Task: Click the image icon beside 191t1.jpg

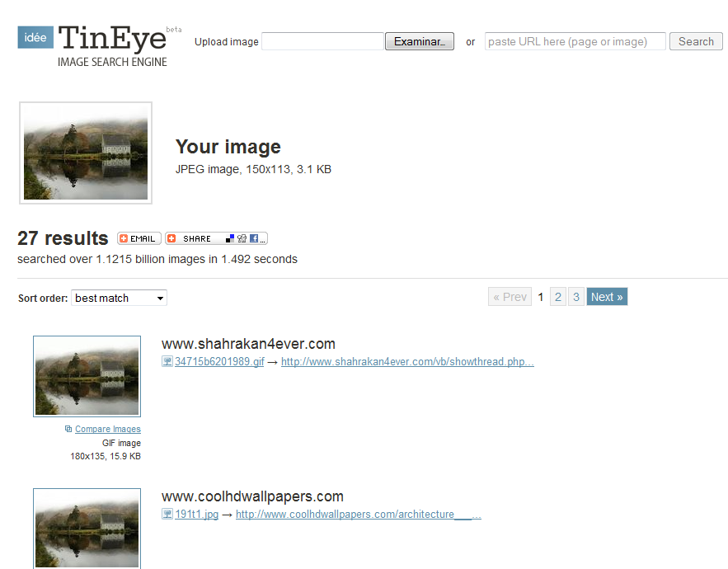Action: pos(167,514)
